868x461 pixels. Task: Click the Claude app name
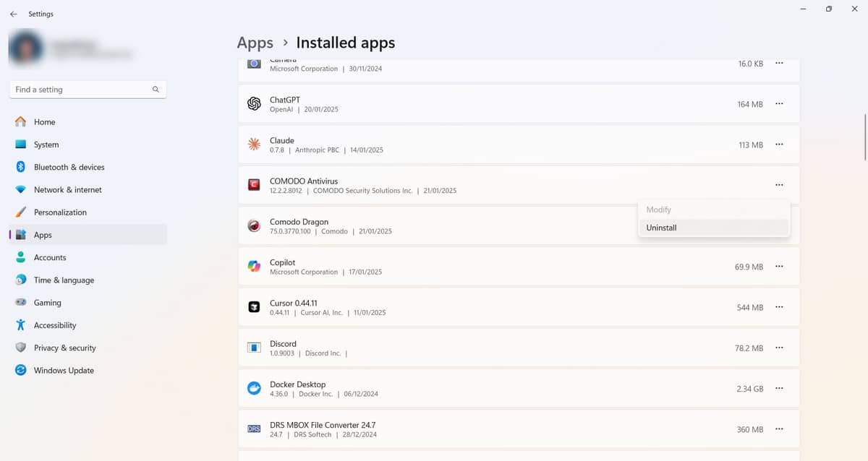[282, 140]
